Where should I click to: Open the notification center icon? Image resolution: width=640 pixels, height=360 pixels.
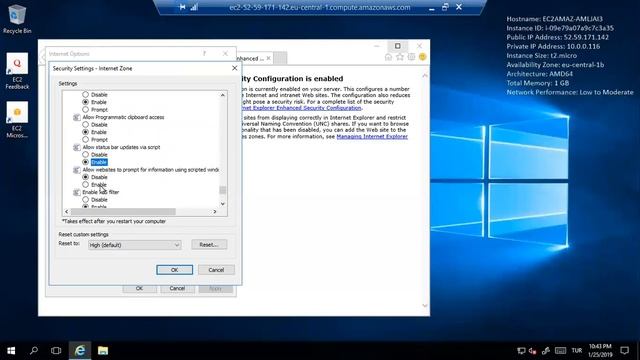point(624,351)
